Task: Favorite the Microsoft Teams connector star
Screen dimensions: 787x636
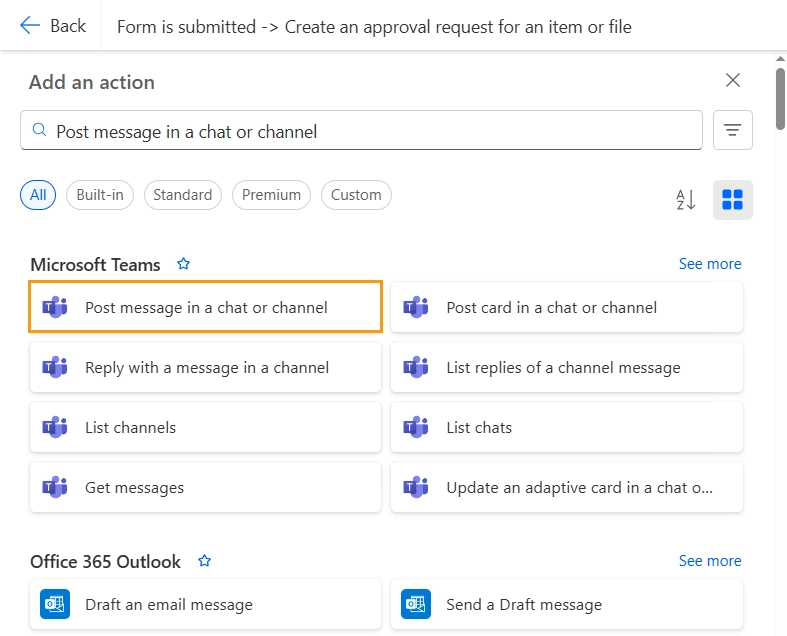Action: click(183, 265)
